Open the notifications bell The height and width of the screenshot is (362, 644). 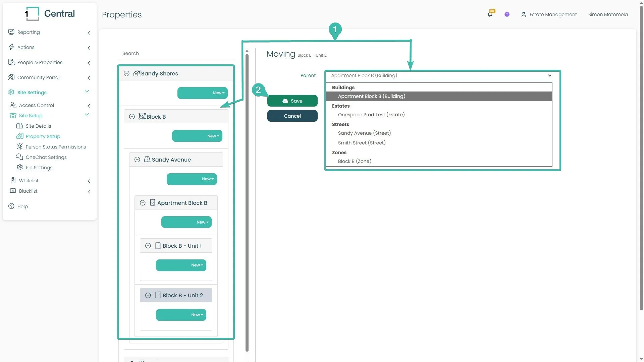tap(490, 14)
